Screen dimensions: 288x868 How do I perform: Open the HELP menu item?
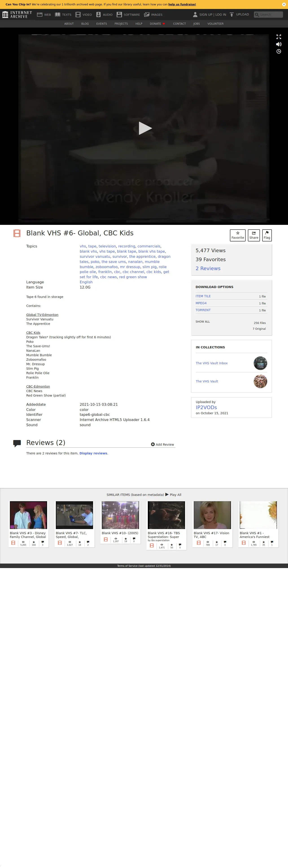pos(139,24)
